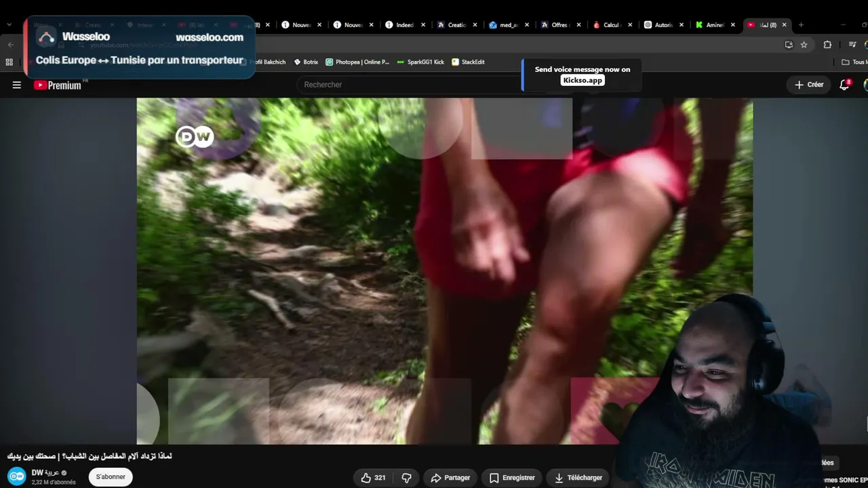Open the Photopea bookmark
The image size is (868, 488).
click(357, 62)
